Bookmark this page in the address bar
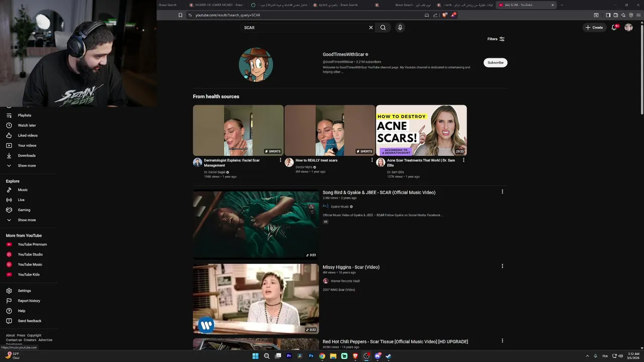Screen dimensions: 644x362 180,15
